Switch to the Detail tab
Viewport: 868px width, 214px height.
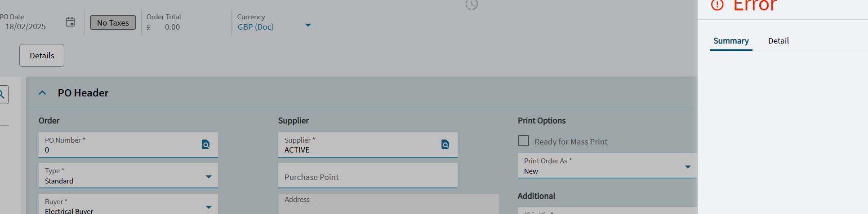click(x=779, y=41)
